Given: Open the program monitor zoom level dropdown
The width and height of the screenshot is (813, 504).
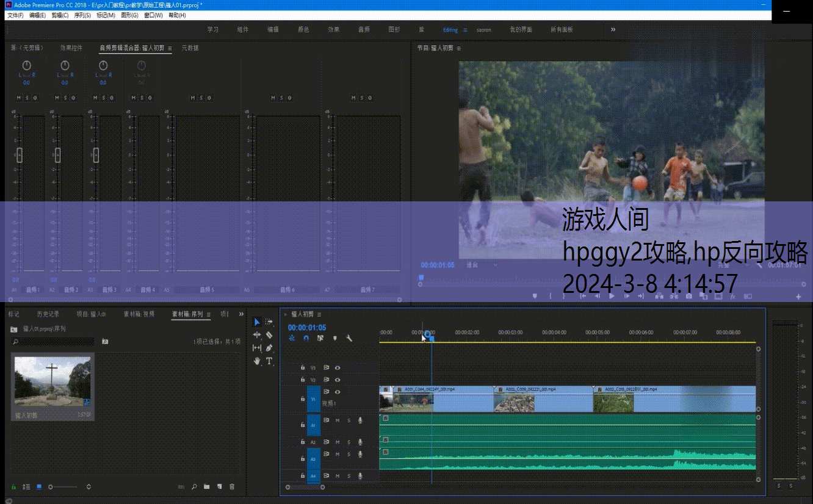Looking at the screenshot, I should point(482,265).
